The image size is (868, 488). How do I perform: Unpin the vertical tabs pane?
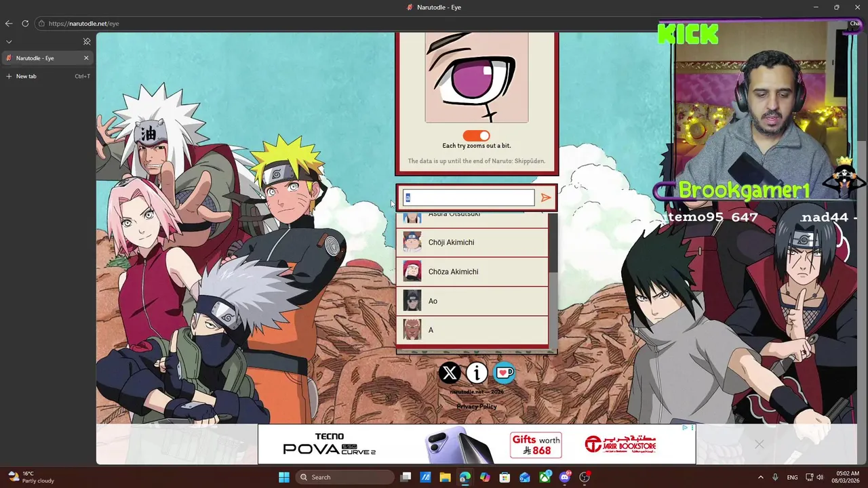[x=87, y=41]
